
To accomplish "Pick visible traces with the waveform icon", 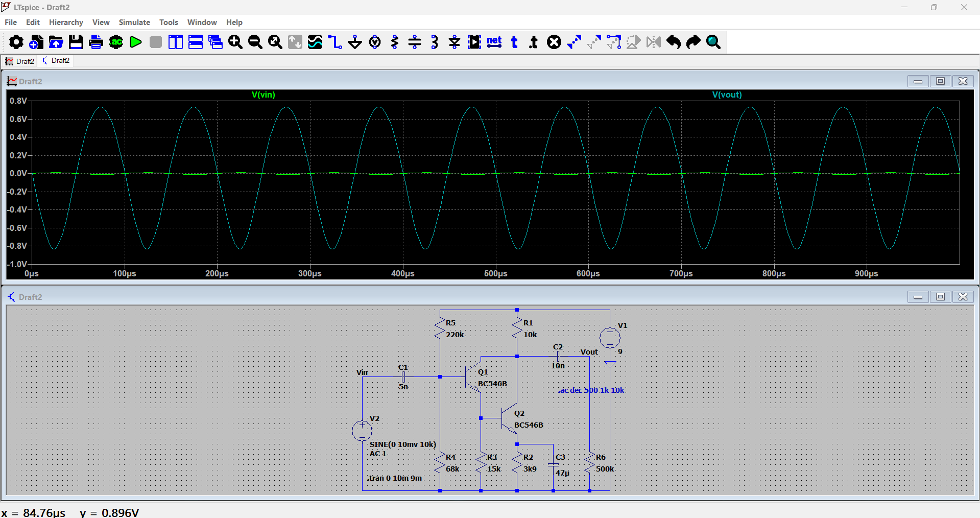I will click(315, 42).
